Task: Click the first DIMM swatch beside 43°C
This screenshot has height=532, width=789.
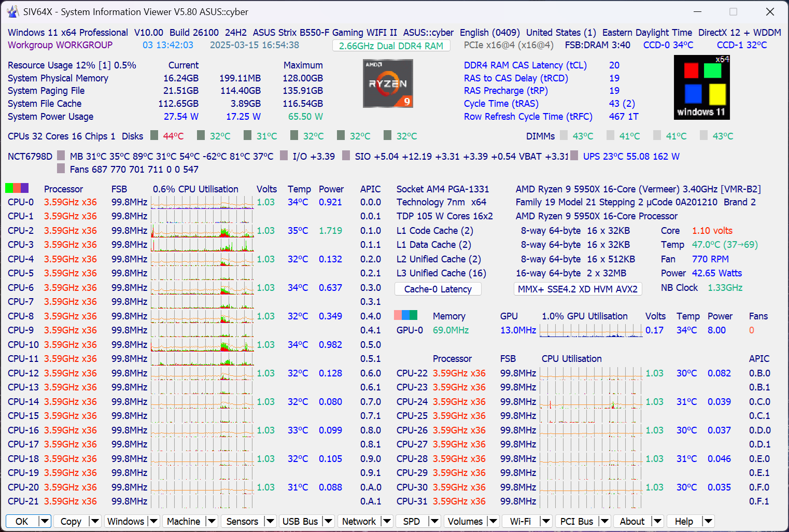Action: click(564, 135)
